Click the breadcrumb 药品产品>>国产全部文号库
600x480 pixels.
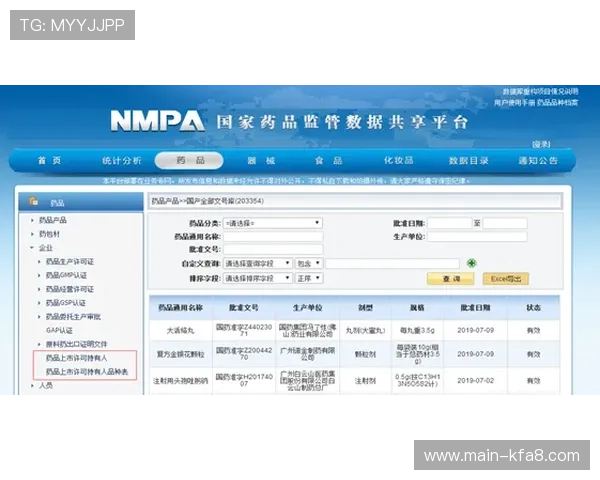[x=207, y=201]
